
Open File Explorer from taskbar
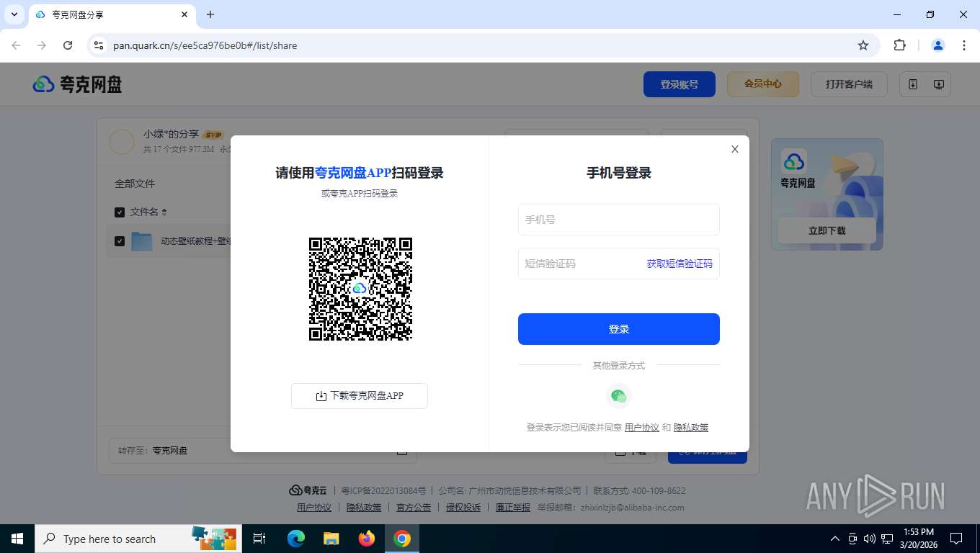(331, 539)
